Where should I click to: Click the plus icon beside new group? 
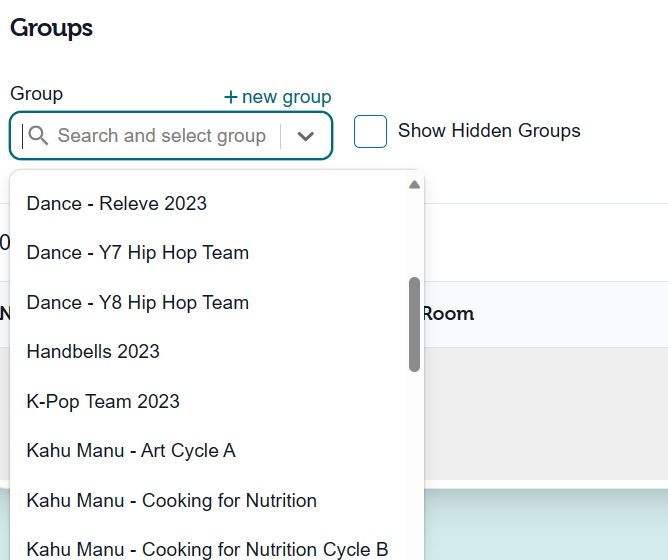[230, 97]
